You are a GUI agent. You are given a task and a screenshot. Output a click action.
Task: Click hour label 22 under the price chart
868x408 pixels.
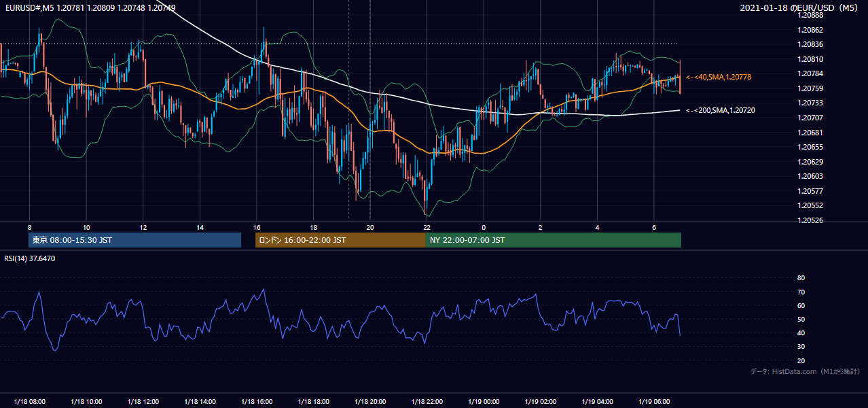point(427,227)
